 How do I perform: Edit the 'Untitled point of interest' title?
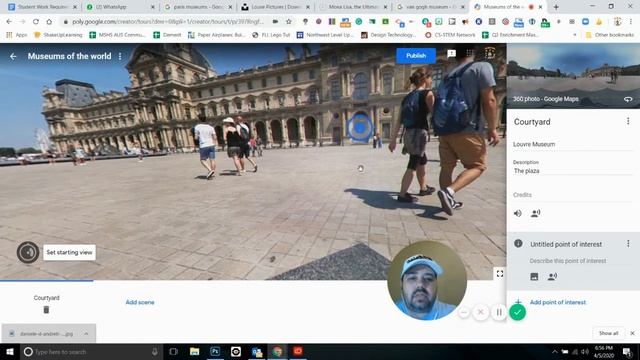click(566, 244)
